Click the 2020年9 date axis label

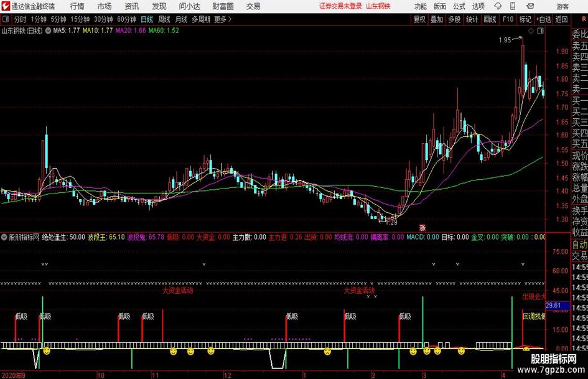coord(13,375)
